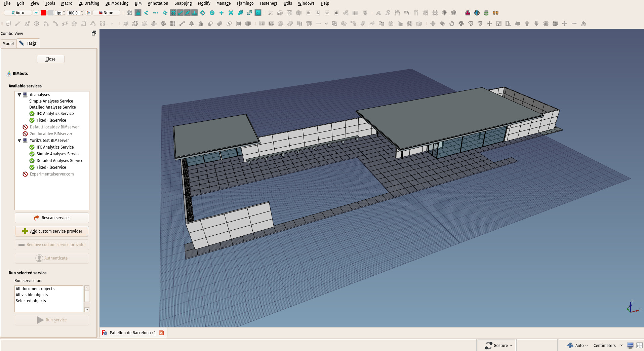Toggle the snap lock padlock
The image size is (644, 351).
tap(138, 13)
